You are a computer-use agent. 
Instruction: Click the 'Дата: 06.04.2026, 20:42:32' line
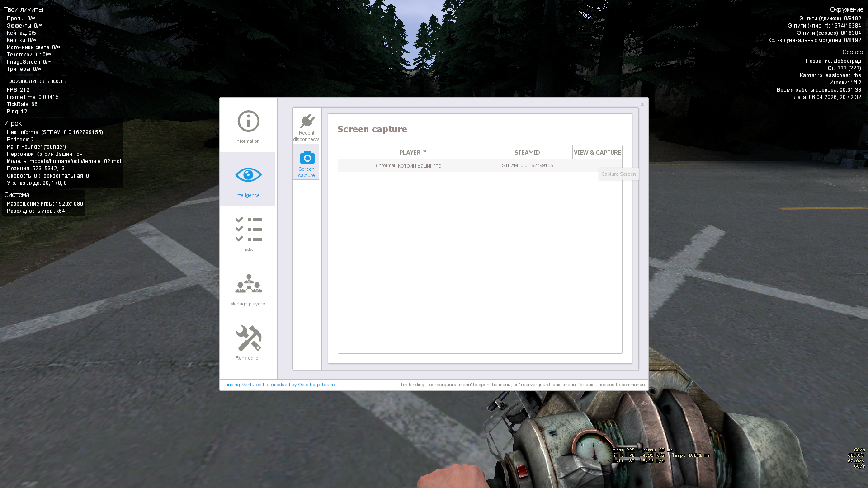827,97
